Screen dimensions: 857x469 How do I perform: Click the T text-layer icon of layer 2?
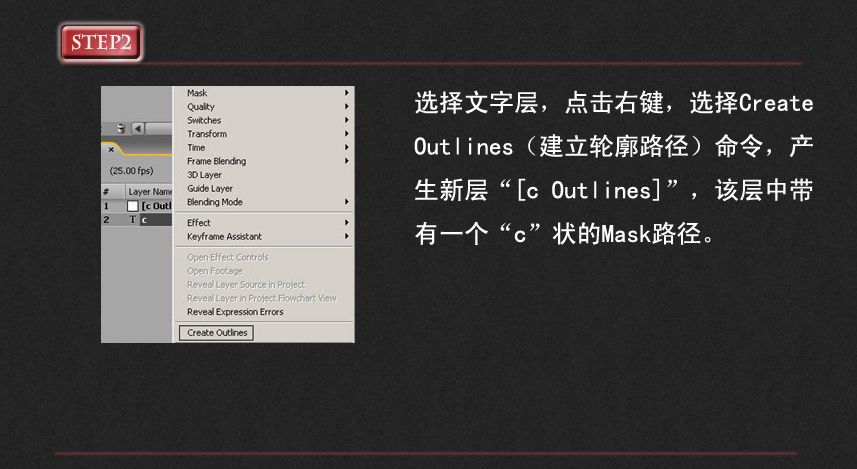click(x=132, y=220)
